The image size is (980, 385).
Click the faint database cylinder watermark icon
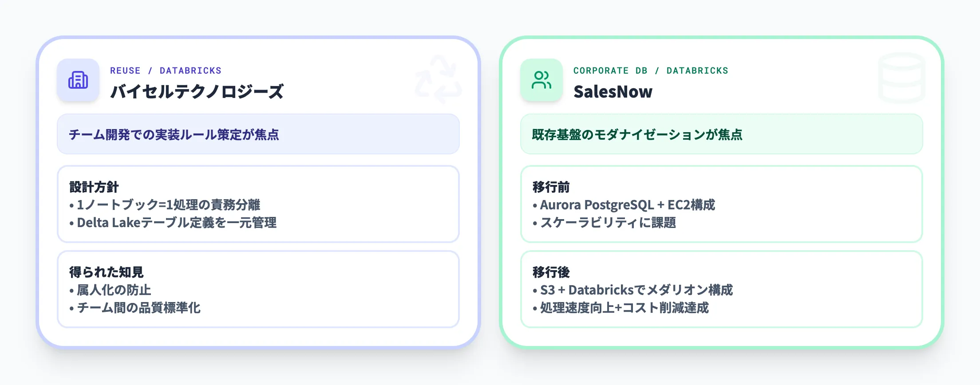point(901,78)
